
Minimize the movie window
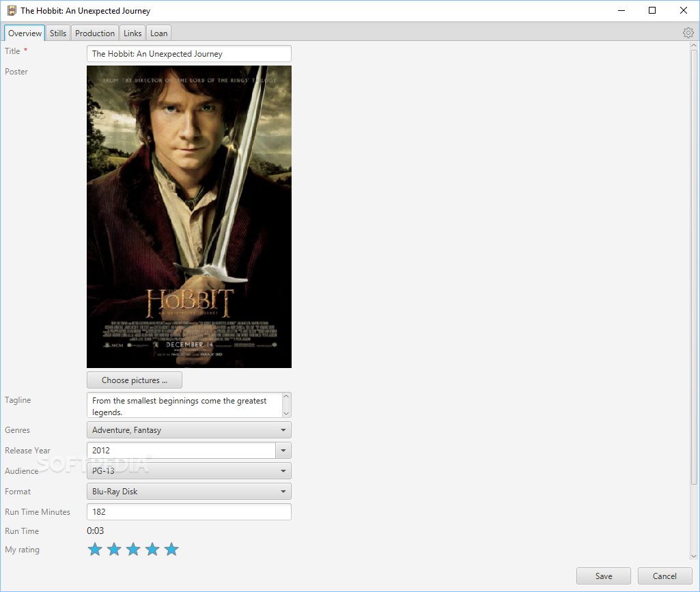pos(621,11)
